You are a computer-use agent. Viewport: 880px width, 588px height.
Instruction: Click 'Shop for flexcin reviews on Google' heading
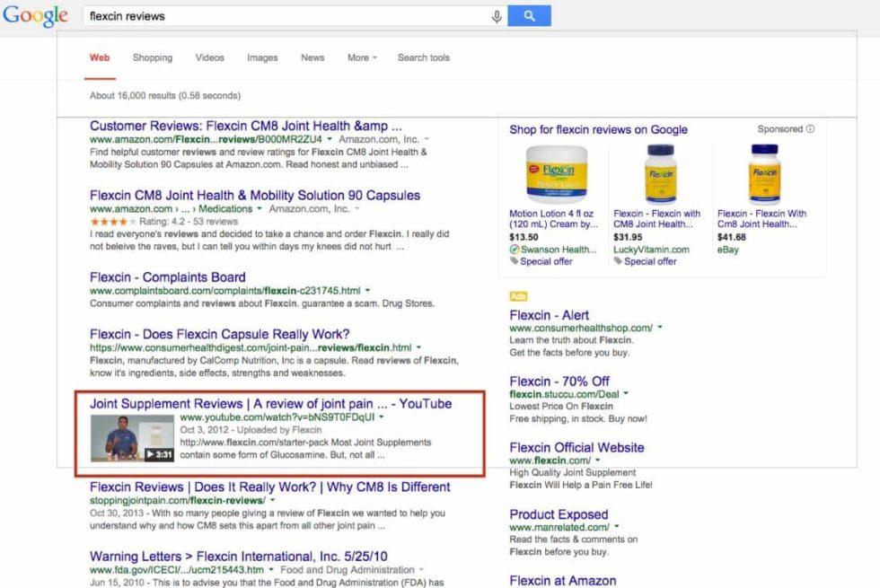(598, 129)
